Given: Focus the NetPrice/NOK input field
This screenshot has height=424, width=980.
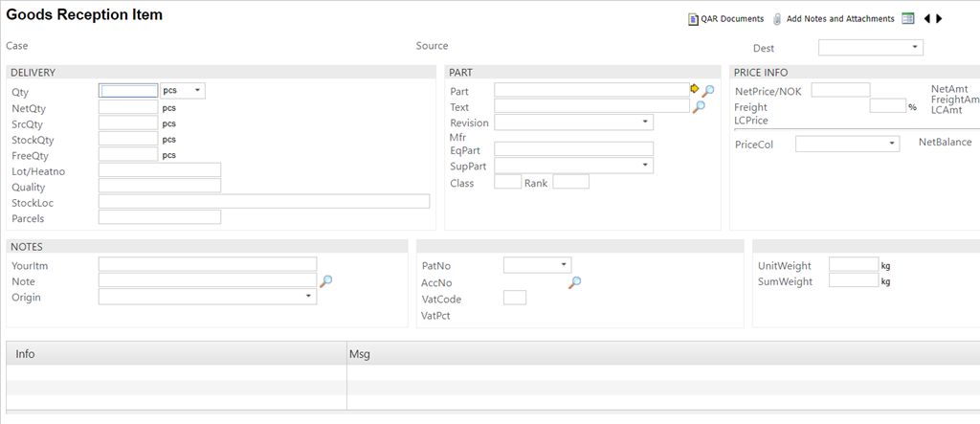Looking at the screenshot, I should 840,90.
